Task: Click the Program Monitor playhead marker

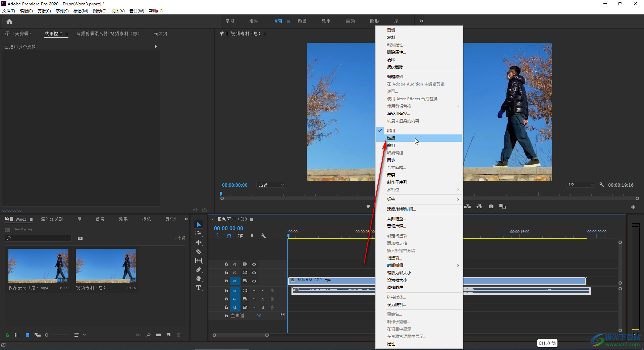Action: (221, 193)
